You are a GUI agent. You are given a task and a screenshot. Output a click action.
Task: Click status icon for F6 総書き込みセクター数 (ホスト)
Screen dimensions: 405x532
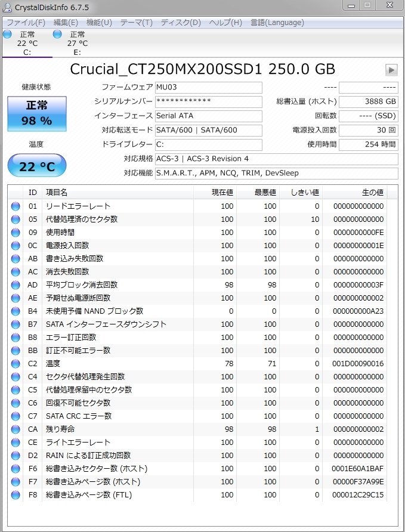point(16,469)
